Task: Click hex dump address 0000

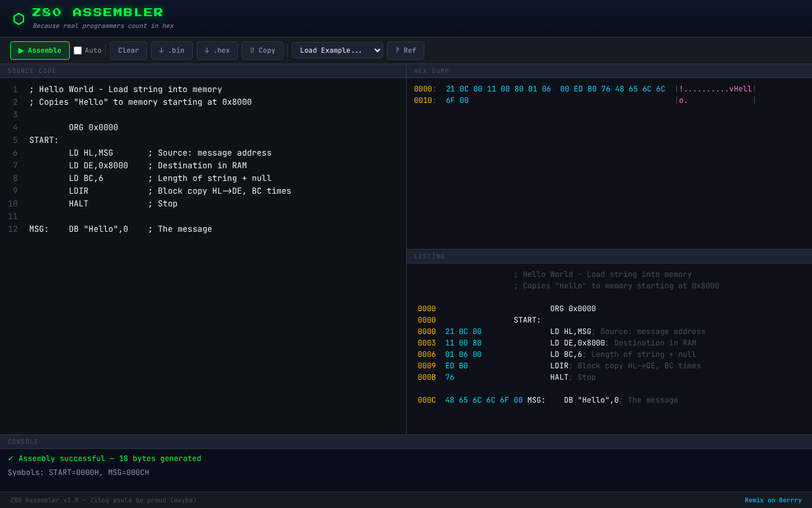Action: click(x=423, y=89)
